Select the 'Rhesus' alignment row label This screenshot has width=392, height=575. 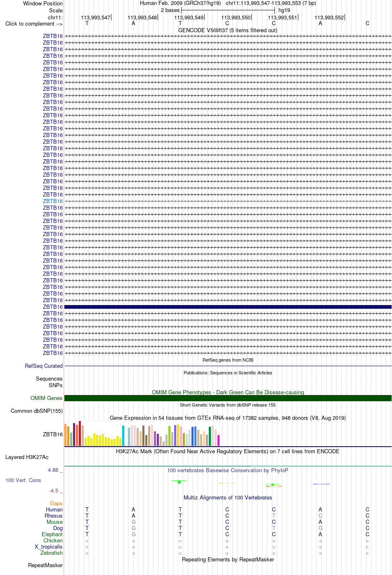54,516
